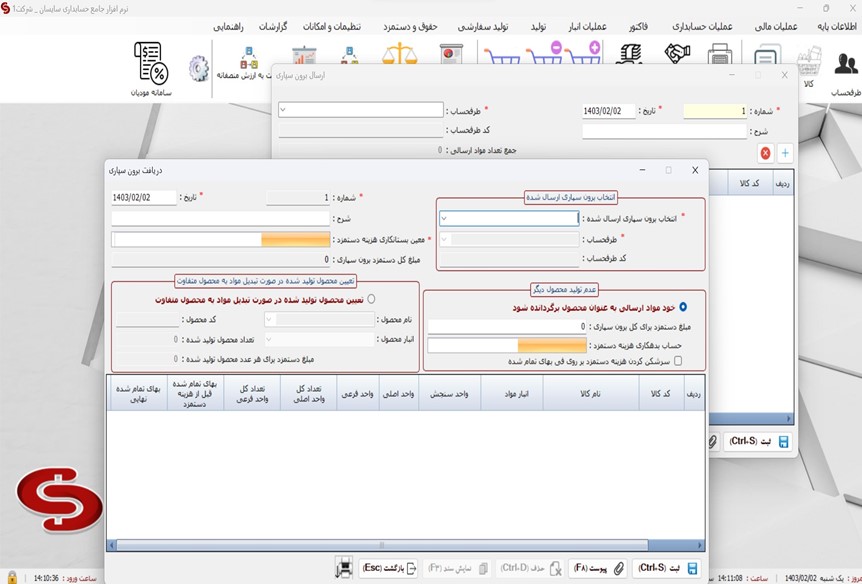The height and width of the screenshot is (584, 862).
Task: Select radio 'تعیین محصول تولید شده'
Action: click(372, 298)
